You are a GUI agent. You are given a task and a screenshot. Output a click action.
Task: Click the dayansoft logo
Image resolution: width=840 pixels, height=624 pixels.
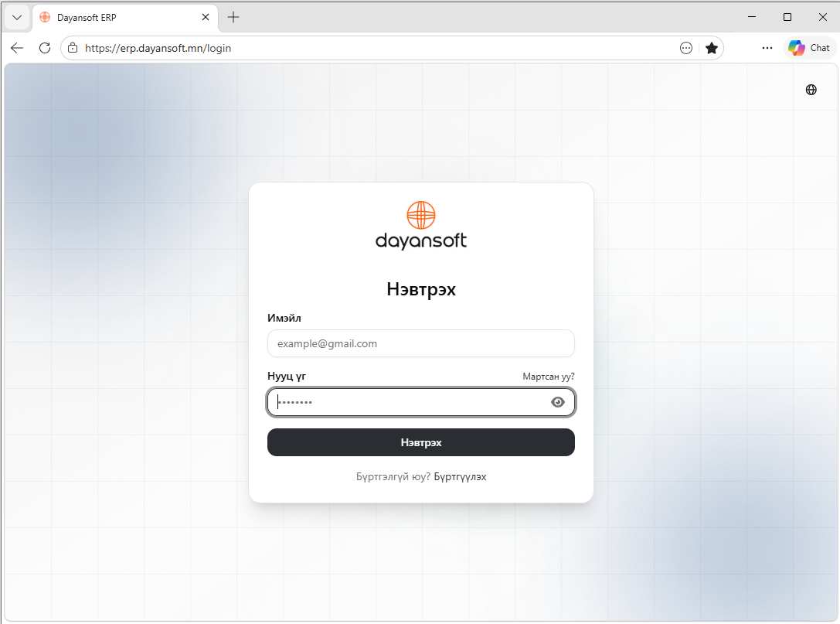421,225
